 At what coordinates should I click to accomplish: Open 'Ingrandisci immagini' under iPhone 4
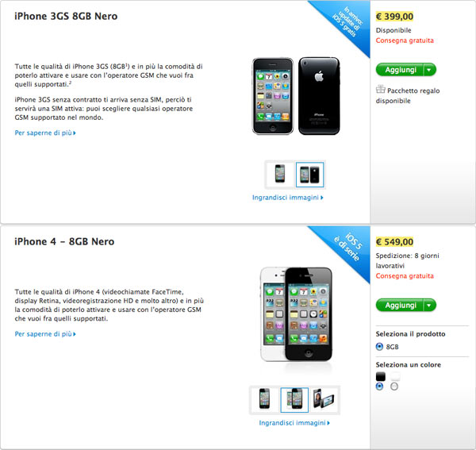point(294,423)
